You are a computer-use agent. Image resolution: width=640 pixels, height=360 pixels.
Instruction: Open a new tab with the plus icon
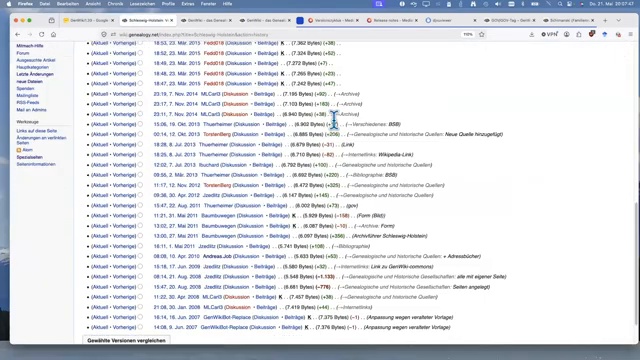pyautogui.click(x=605, y=20)
